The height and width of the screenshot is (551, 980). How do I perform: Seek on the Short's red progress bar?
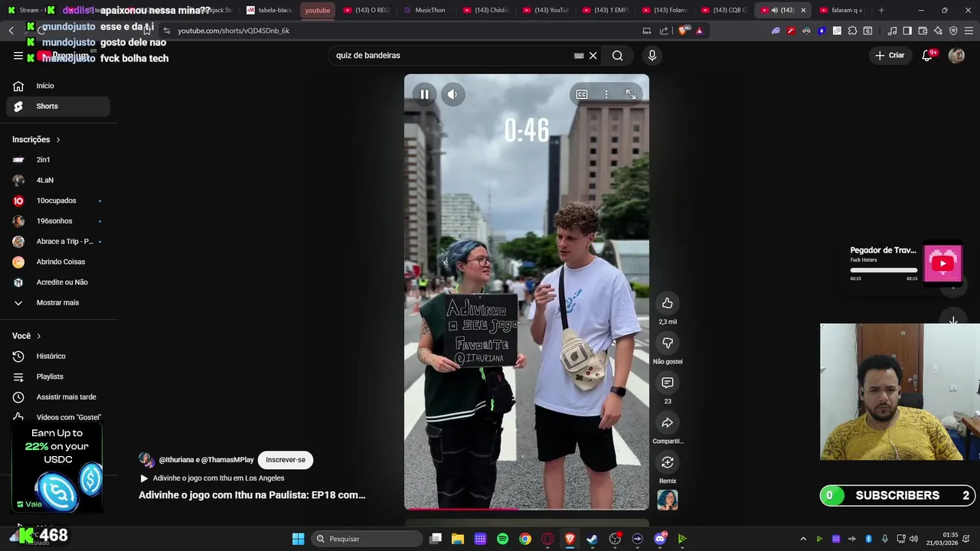coord(527,509)
